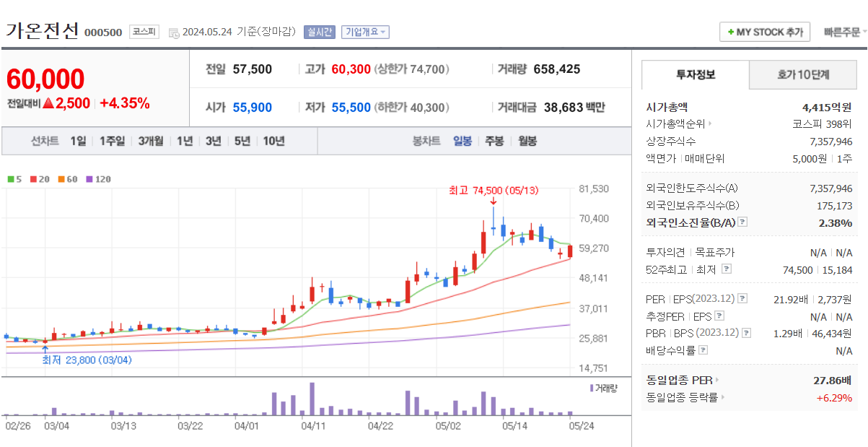Click the MY STOCK 추가 button
This screenshot has height=447, width=868.
[764, 31]
